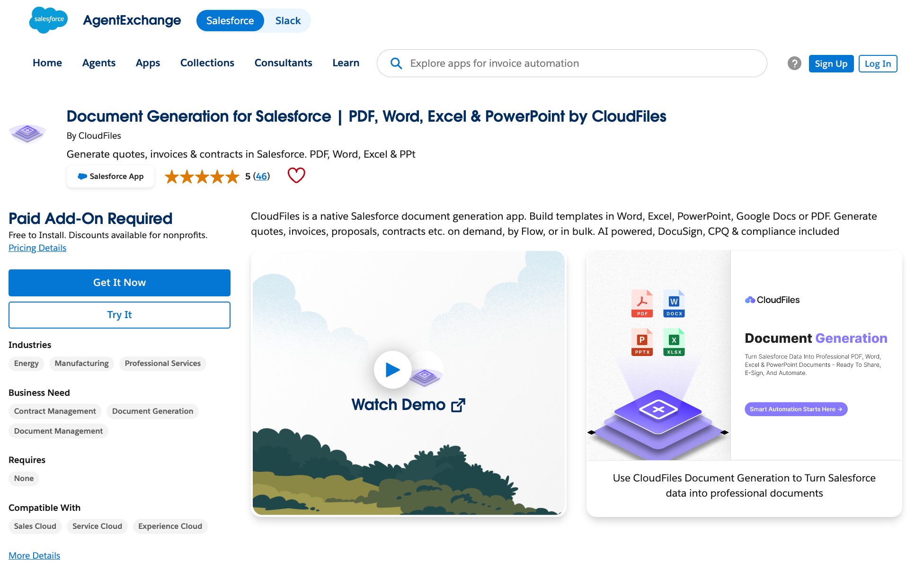The width and height of the screenshot is (924, 588).
Task: Select the Experience Cloud tag
Action: point(170,526)
